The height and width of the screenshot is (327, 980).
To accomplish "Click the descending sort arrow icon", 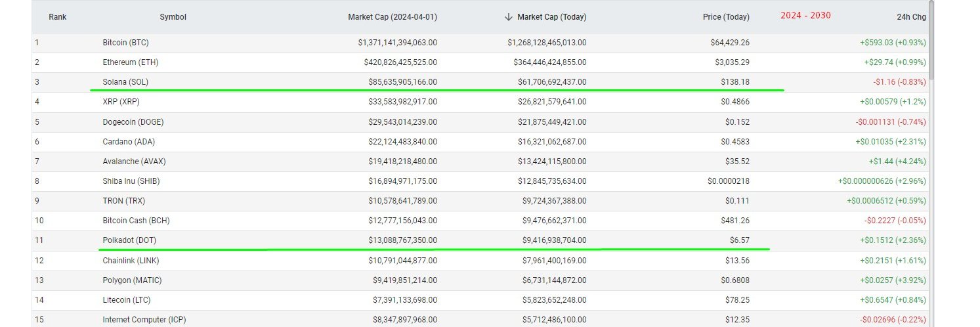I will click(508, 17).
